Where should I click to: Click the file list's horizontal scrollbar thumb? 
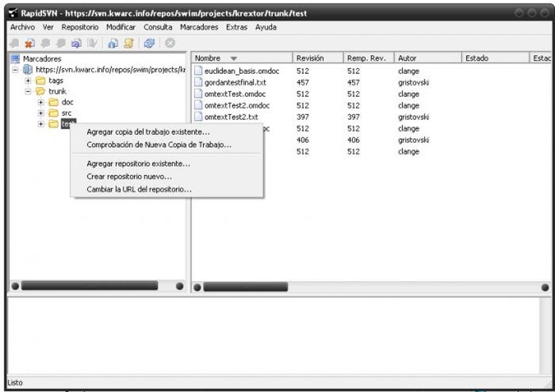[x=245, y=287]
